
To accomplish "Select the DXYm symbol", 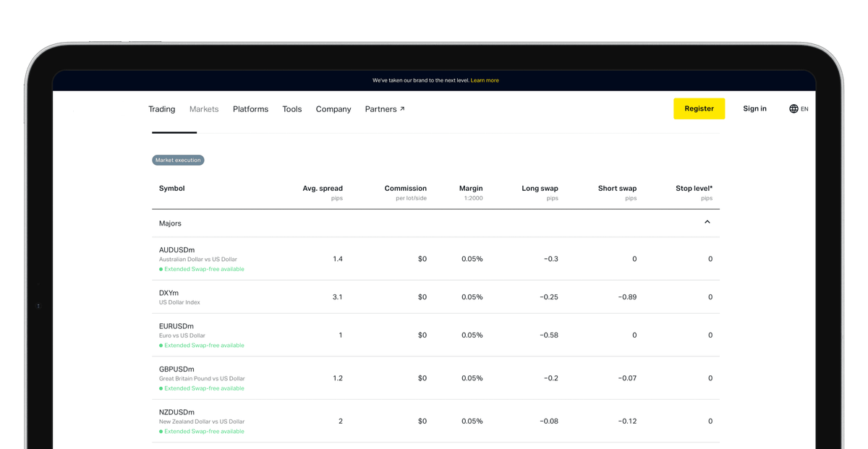I will pyautogui.click(x=169, y=293).
